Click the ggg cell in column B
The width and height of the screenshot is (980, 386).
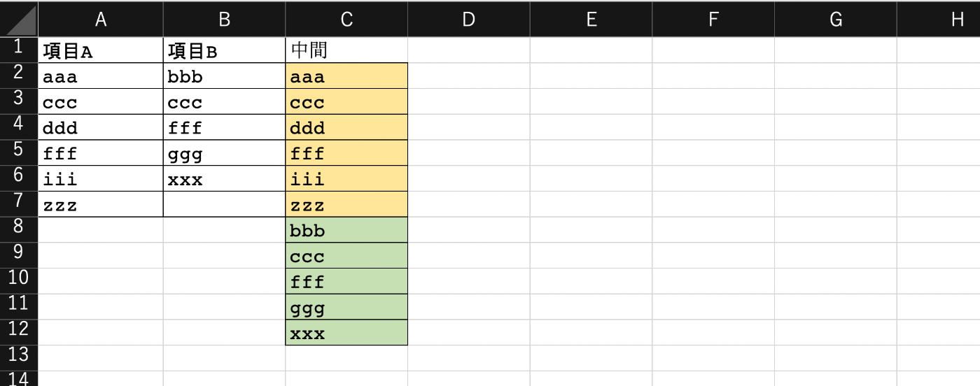(224, 153)
